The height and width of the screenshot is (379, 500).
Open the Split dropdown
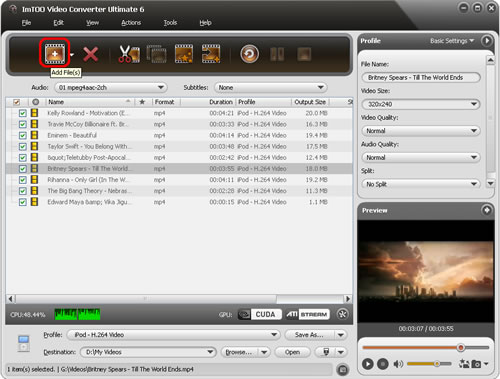click(x=421, y=184)
